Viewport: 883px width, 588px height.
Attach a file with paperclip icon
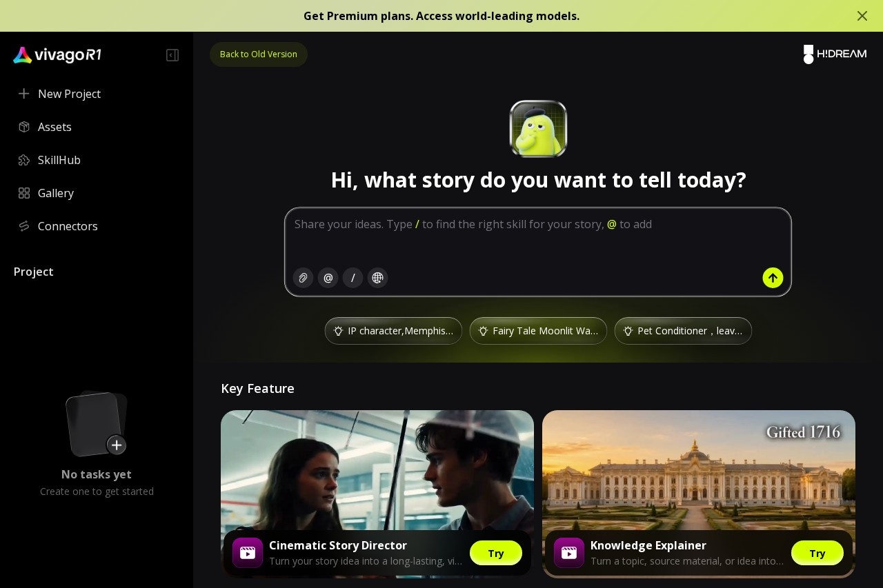coord(303,278)
